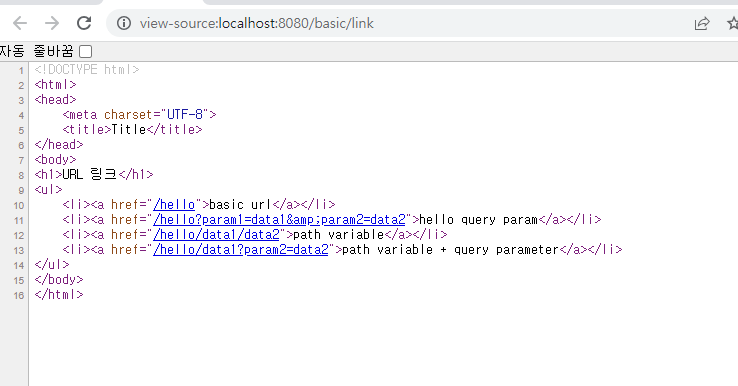Click the opening <ul> tag on line 9
This screenshot has height=386, width=738.
48,190
